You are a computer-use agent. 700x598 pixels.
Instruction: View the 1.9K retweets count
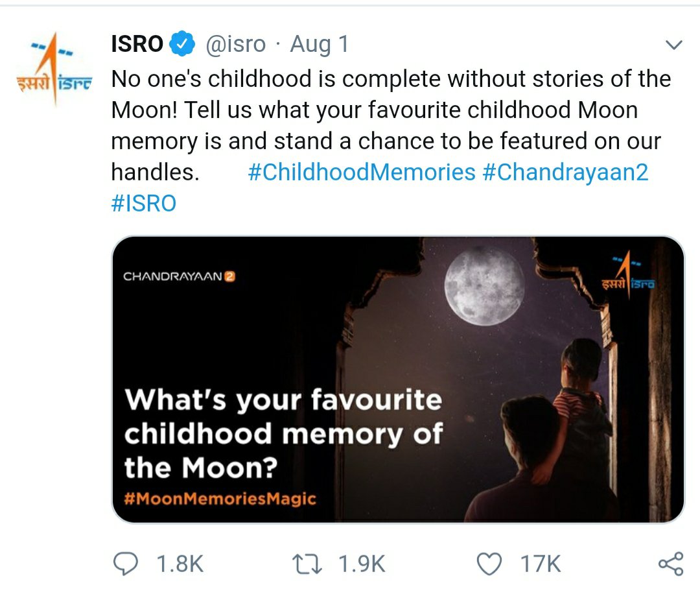[x=362, y=564]
